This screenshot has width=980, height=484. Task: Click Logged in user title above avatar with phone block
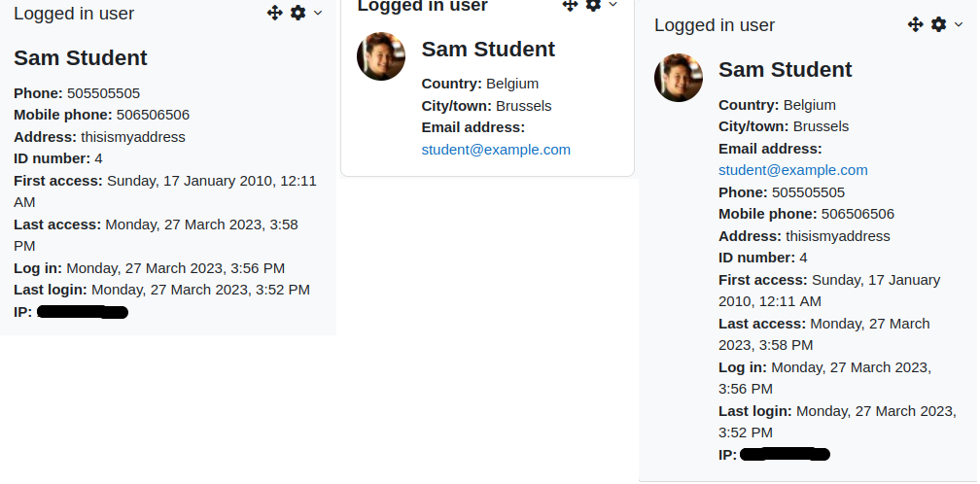pos(715,25)
